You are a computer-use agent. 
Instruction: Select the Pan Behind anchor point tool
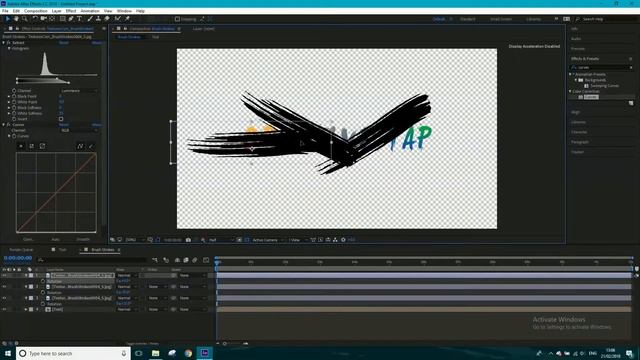52,19
